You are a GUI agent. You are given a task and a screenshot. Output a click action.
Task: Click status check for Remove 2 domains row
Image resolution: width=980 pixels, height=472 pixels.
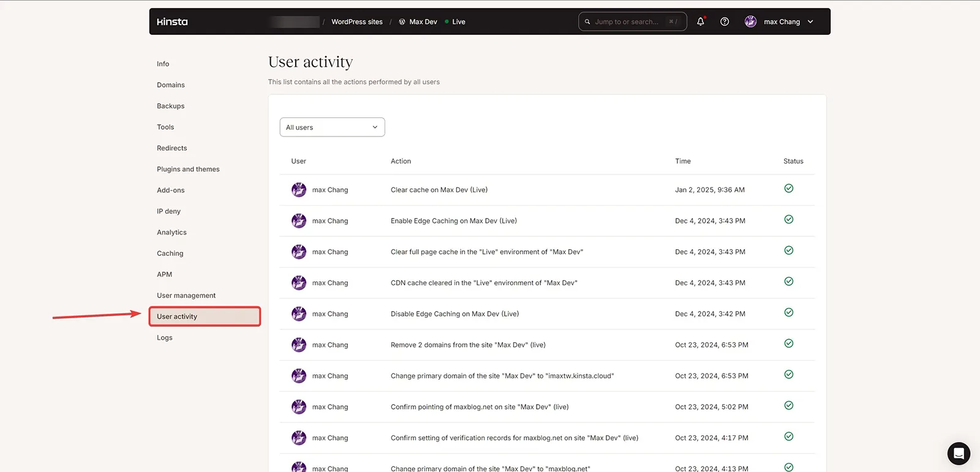tap(789, 343)
